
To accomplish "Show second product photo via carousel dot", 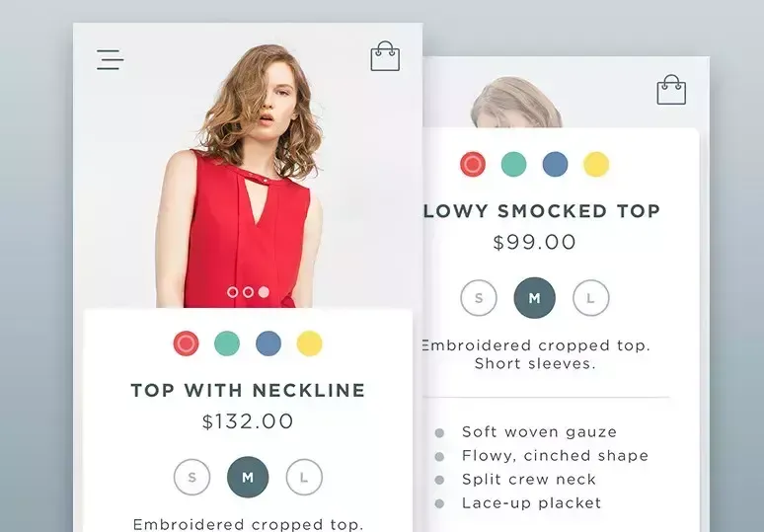I will (248, 292).
